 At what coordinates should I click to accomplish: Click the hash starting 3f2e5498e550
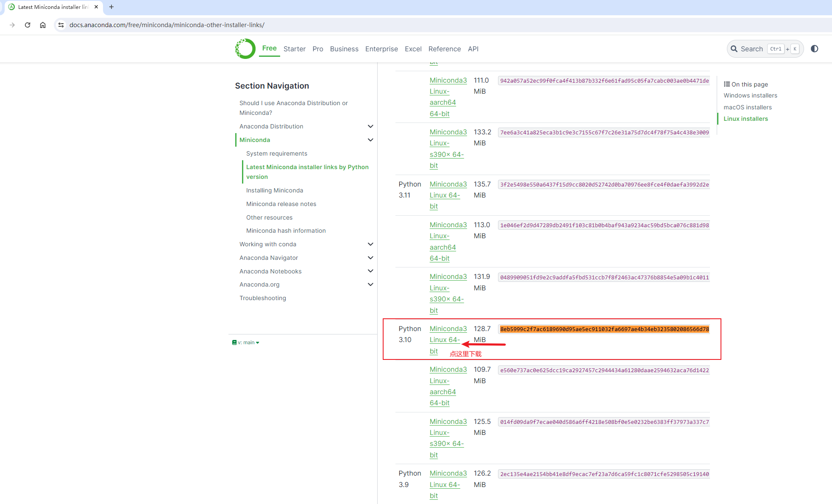tap(604, 184)
